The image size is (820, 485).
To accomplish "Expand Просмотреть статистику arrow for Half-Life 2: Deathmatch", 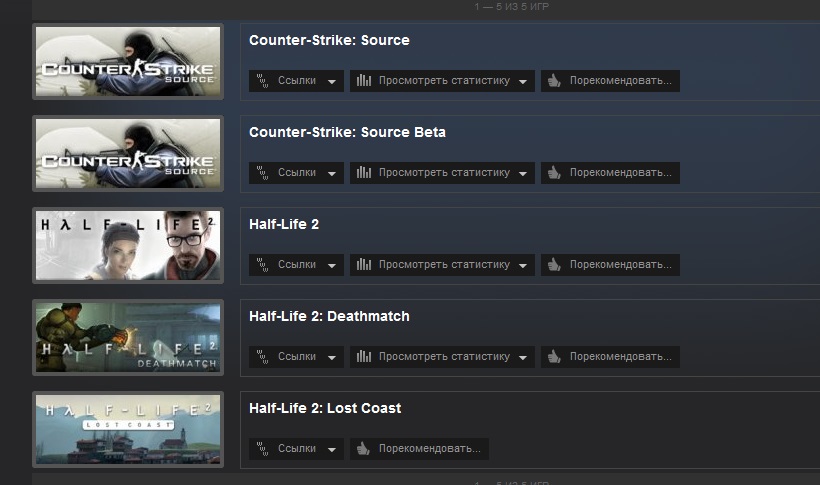I will [x=523, y=358].
